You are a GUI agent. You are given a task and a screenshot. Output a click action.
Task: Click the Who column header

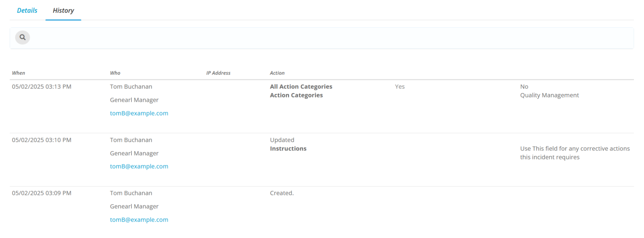click(115, 73)
